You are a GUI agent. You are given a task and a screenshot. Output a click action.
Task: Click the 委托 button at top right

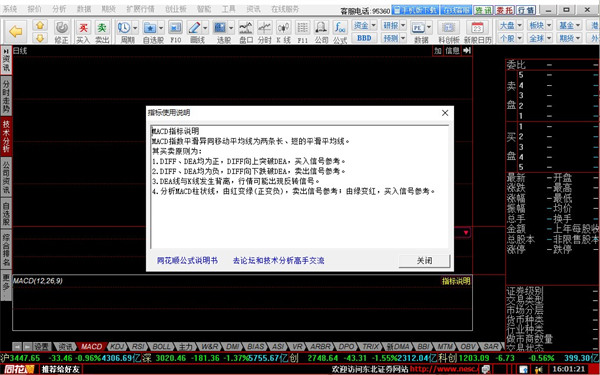pos(505,10)
